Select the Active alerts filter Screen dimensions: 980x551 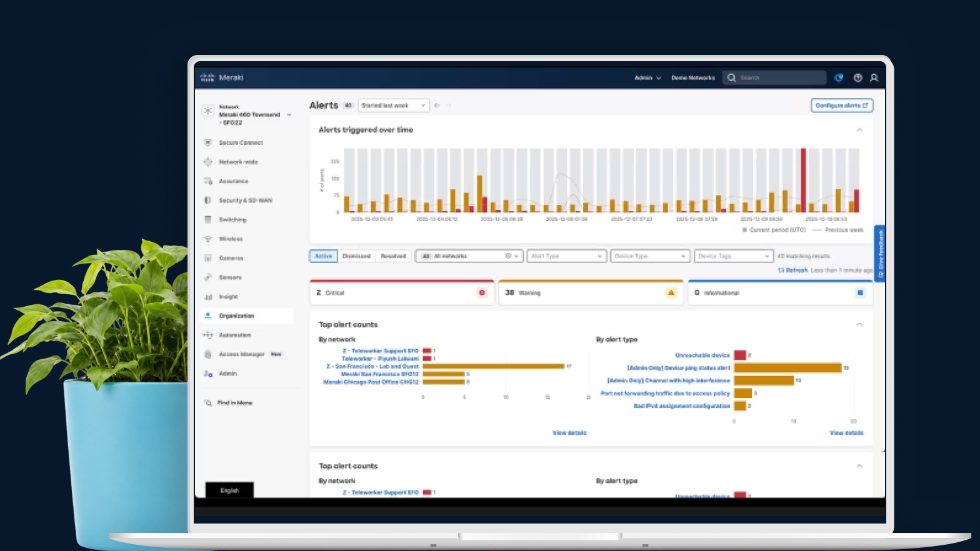323,256
